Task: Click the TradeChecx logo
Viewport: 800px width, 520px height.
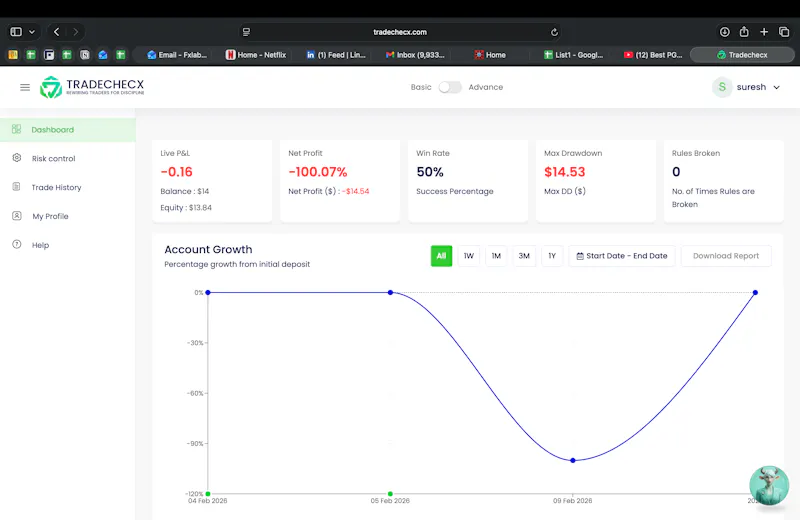Action: [x=92, y=87]
